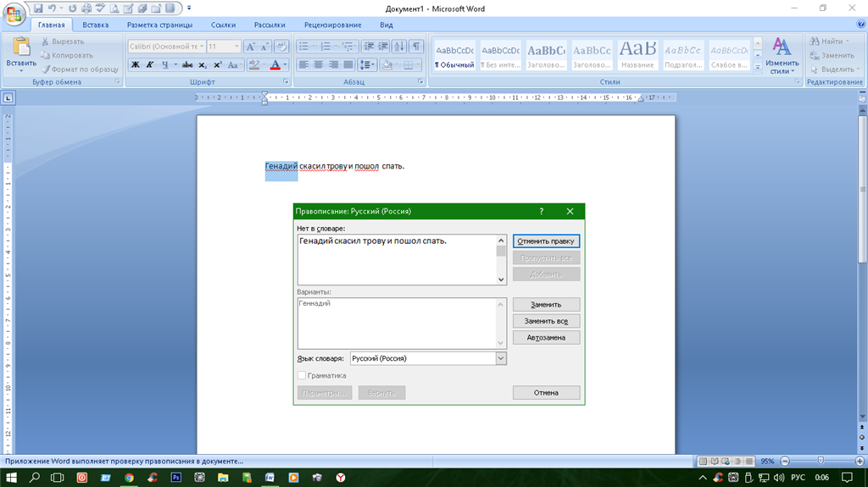
Task: Switch to the Ссылки tab
Action: 223,25
